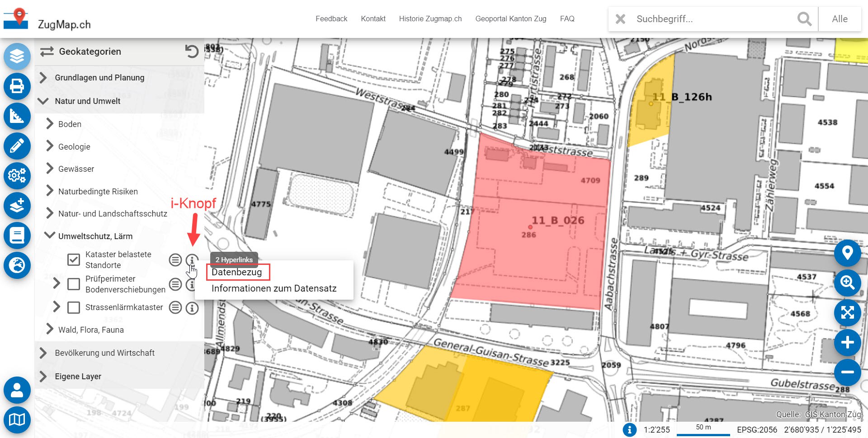Enable Prüfperimeter Bodenverschiebungen checkbox
Screen dimensions: 868x438
tap(74, 284)
